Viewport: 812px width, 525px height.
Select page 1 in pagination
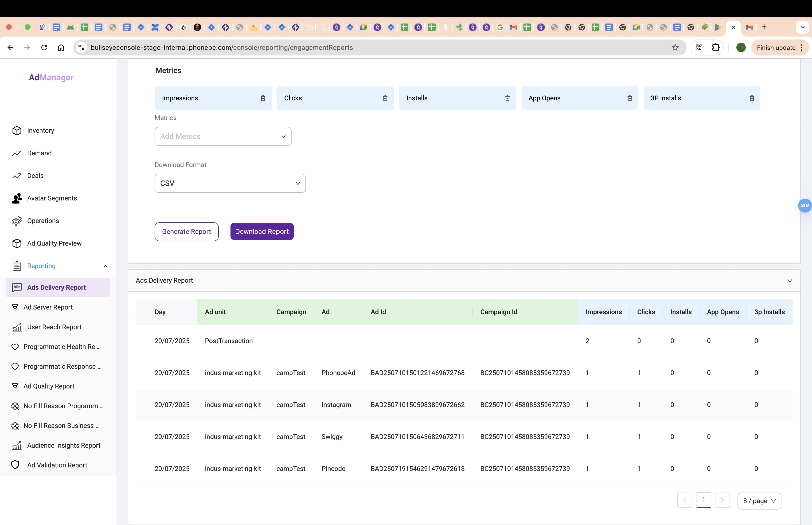pyautogui.click(x=703, y=500)
